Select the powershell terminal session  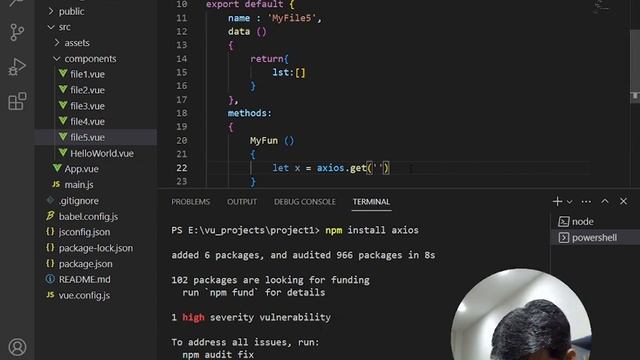(x=594, y=238)
